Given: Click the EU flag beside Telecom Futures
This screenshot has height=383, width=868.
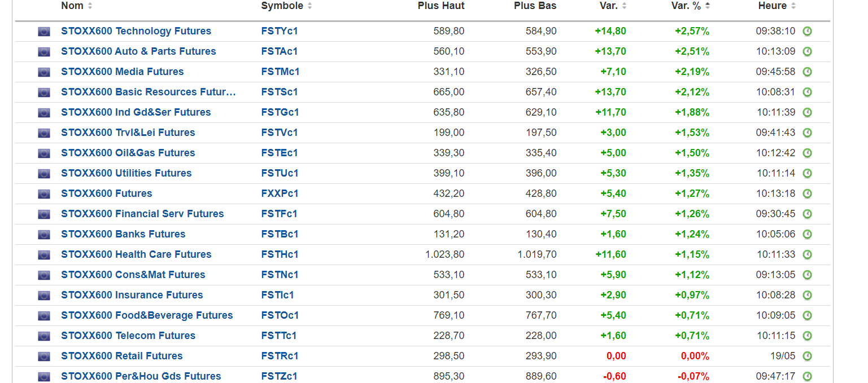Looking at the screenshot, I should pos(44,336).
